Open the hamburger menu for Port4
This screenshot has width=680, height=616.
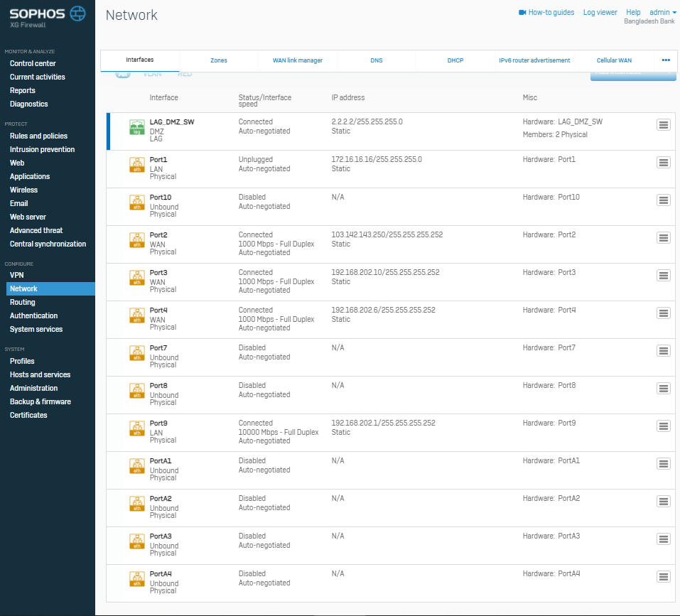pyautogui.click(x=664, y=313)
